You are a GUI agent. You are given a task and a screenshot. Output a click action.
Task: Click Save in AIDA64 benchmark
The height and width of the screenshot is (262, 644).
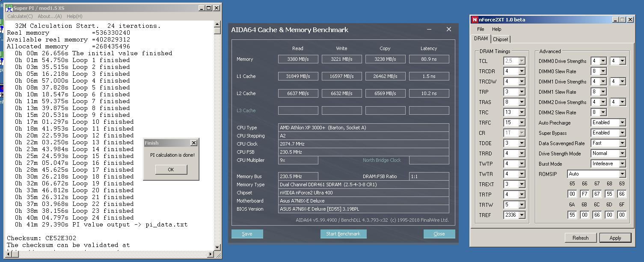click(247, 234)
